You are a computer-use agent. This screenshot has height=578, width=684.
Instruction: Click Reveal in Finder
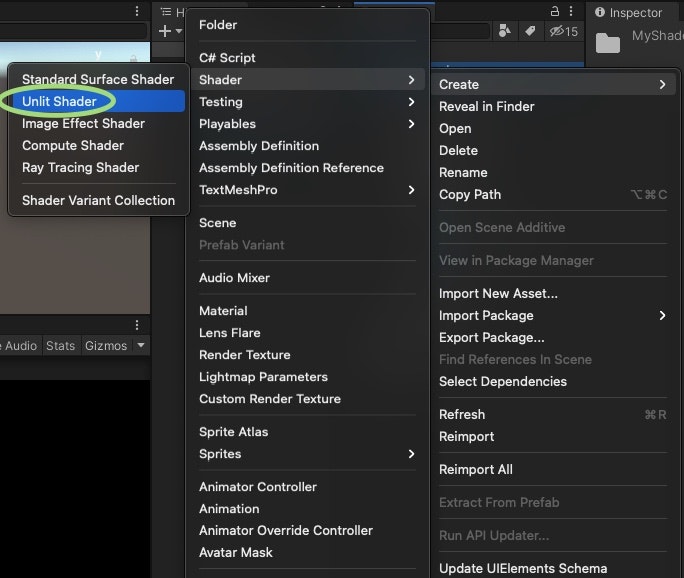coord(554,106)
